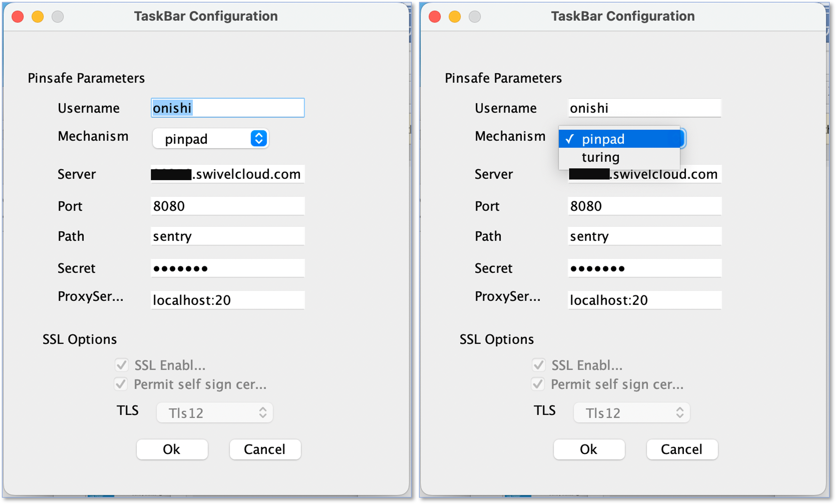This screenshot has height=504, width=836.
Task: Toggle SSL Enabl... checkbox in right dialog
Action: click(539, 365)
